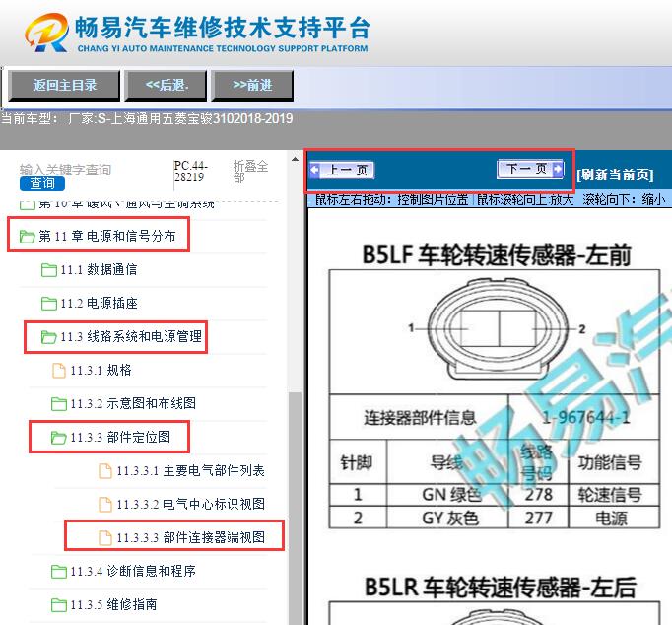Open 11.3.3.1 主要电气部件列表 page
This screenshot has width=672, height=625.
191,470
